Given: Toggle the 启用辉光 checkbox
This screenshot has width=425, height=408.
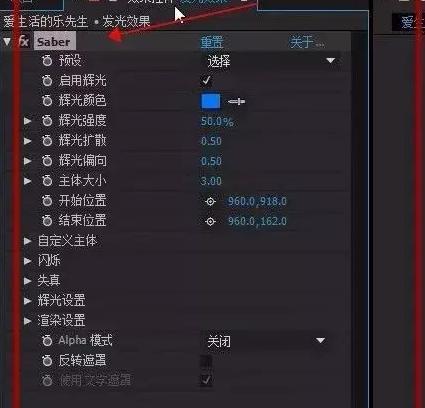Looking at the screenshot, I should pyautogui.click(x=206, y=80).
